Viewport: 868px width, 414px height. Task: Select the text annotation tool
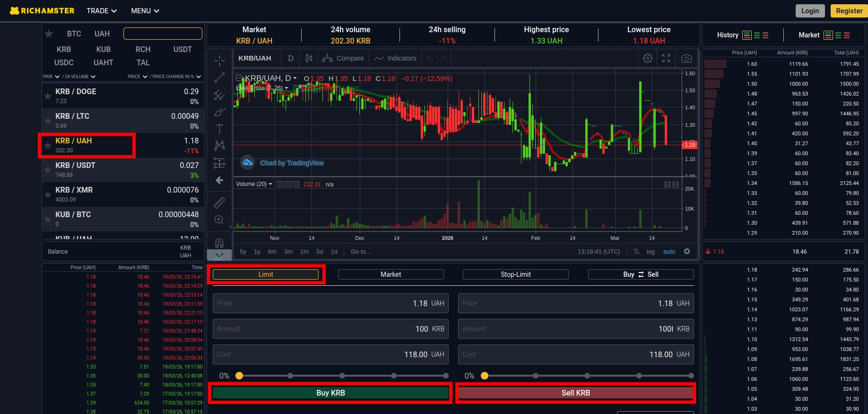pos(219,129)
